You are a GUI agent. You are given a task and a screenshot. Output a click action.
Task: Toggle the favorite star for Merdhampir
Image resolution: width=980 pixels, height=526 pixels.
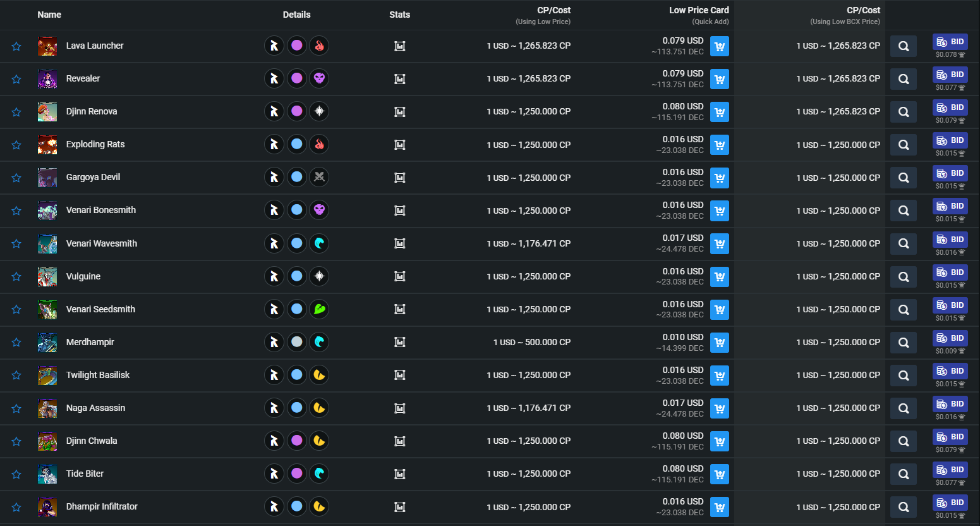(x=16, y=342)
